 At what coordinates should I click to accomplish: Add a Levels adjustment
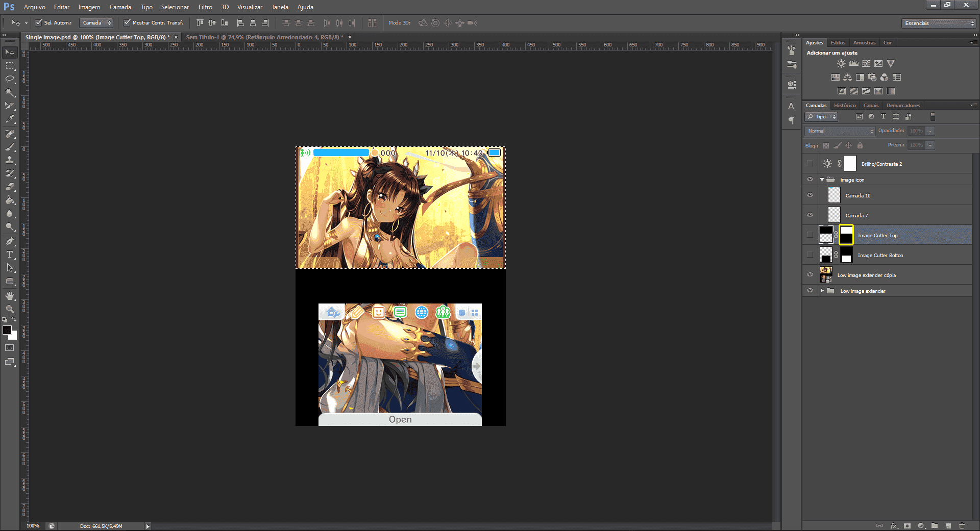[x=854, y=64]
